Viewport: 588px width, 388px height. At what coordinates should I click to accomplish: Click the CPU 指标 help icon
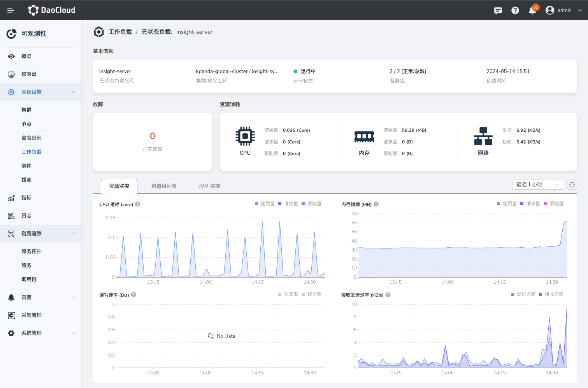pos(137,204)
